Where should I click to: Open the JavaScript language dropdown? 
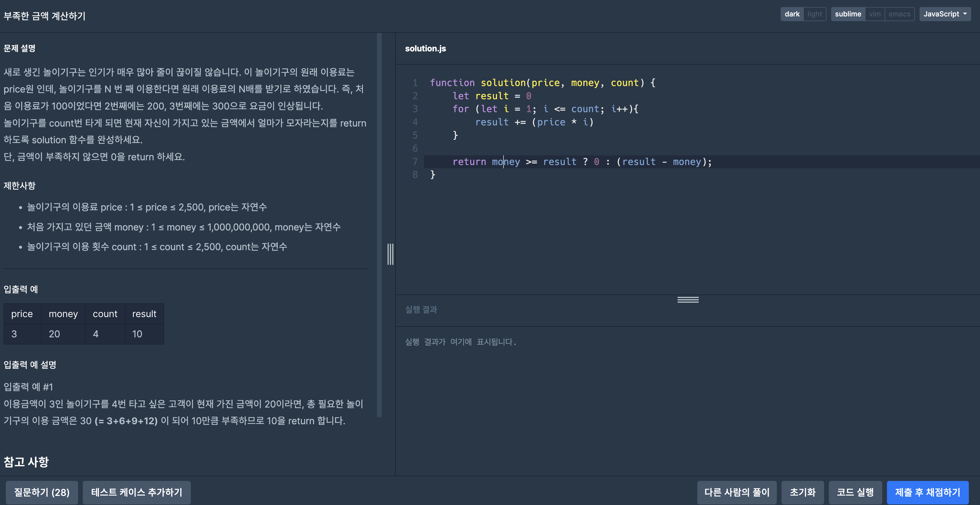click(944, 14)
